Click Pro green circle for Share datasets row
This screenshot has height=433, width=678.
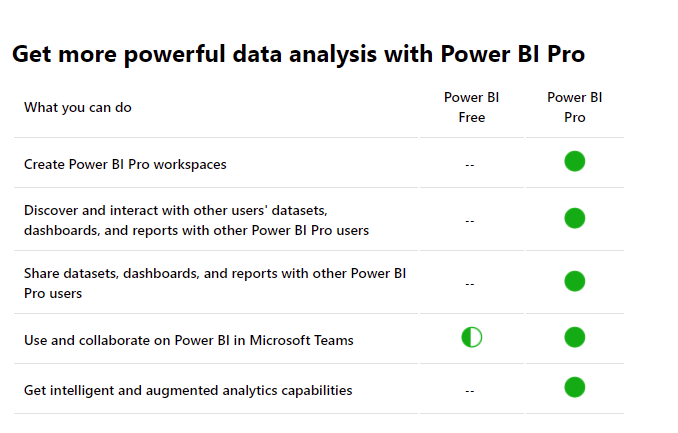coord(574,281)
